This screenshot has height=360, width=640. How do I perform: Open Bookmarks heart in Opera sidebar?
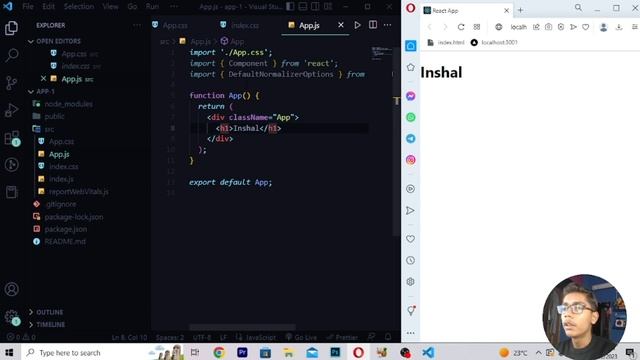(411, 239)
